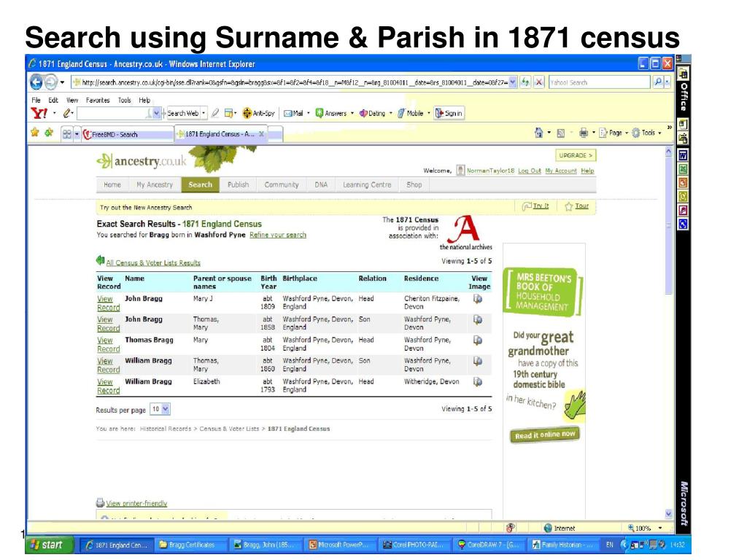Open All Census & Voter Lists Results

(x=153, y=262)
